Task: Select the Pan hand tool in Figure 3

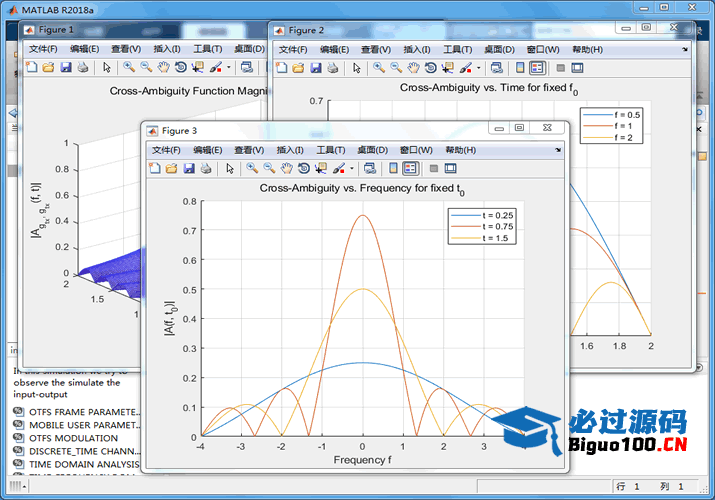Action: coord(287,169)
